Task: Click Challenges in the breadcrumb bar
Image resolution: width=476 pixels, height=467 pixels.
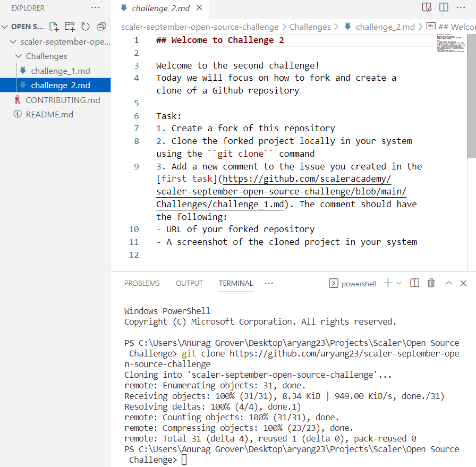Action: pyautogui.click(x=310, y=27)
